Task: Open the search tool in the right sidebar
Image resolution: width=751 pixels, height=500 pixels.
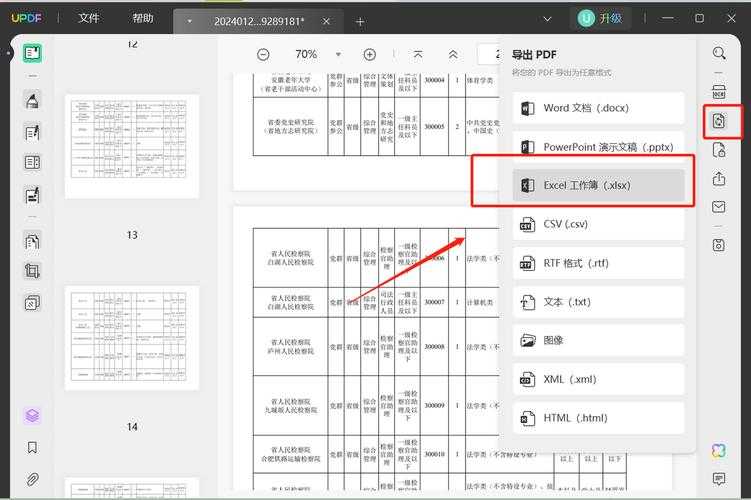Action: (x=719, y=54)
